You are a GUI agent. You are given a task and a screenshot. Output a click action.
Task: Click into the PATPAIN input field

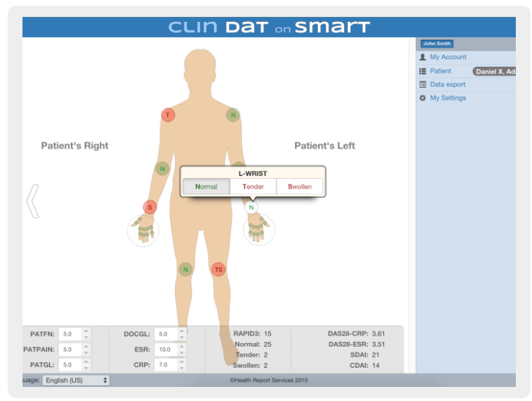coord(70,350)
